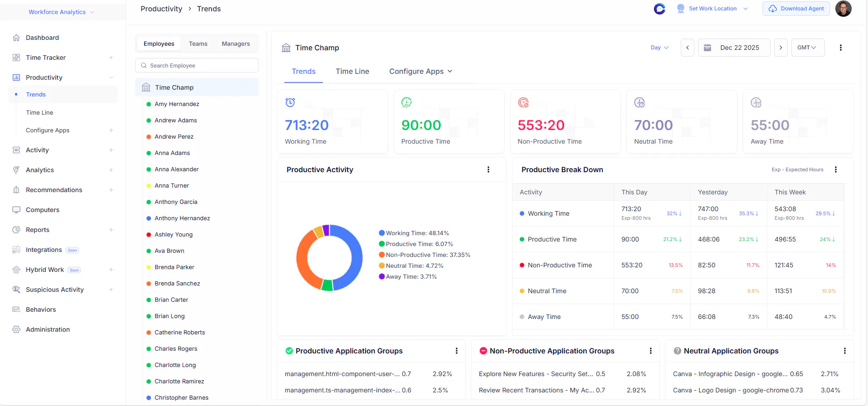Expand Configure Apps in the sidebar
The height and width of the screenshot is (406, 868).
[x=111, y=130]
